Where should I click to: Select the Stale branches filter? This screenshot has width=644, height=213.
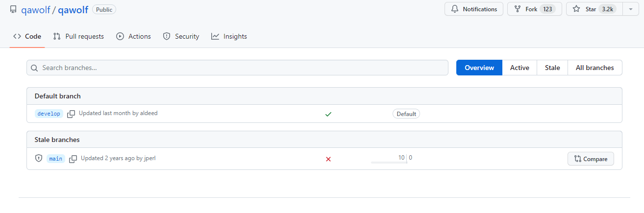(552, 68)
